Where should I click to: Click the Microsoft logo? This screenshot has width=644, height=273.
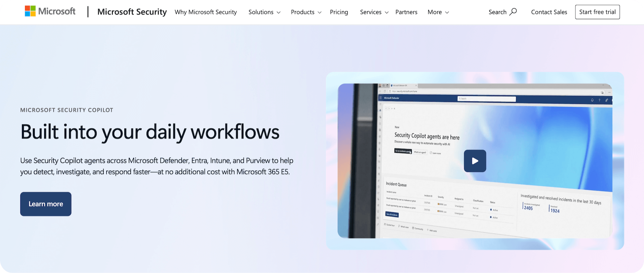point(50,11)
